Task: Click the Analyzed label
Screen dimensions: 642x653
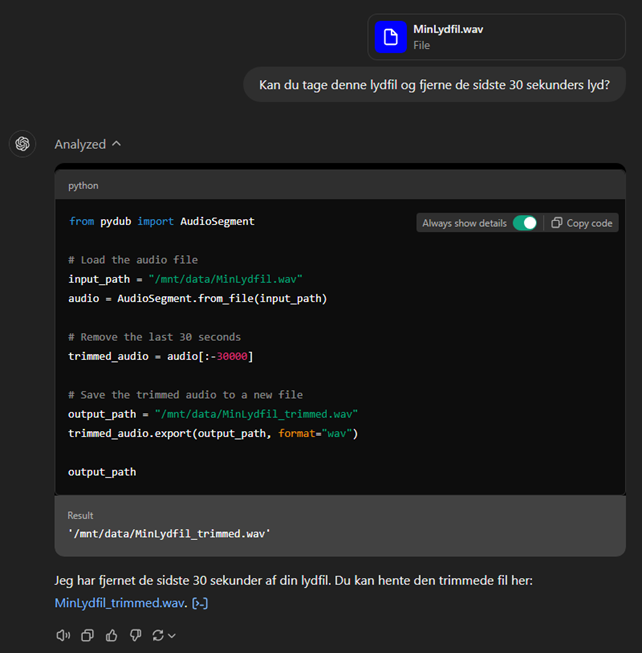Action: coord(80,144)
